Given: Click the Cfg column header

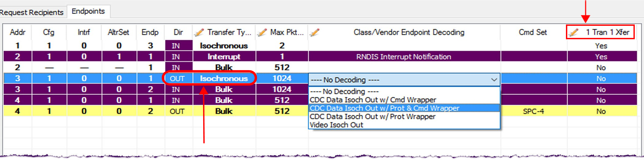Looking at the screenshot, I should pos(49,32).
